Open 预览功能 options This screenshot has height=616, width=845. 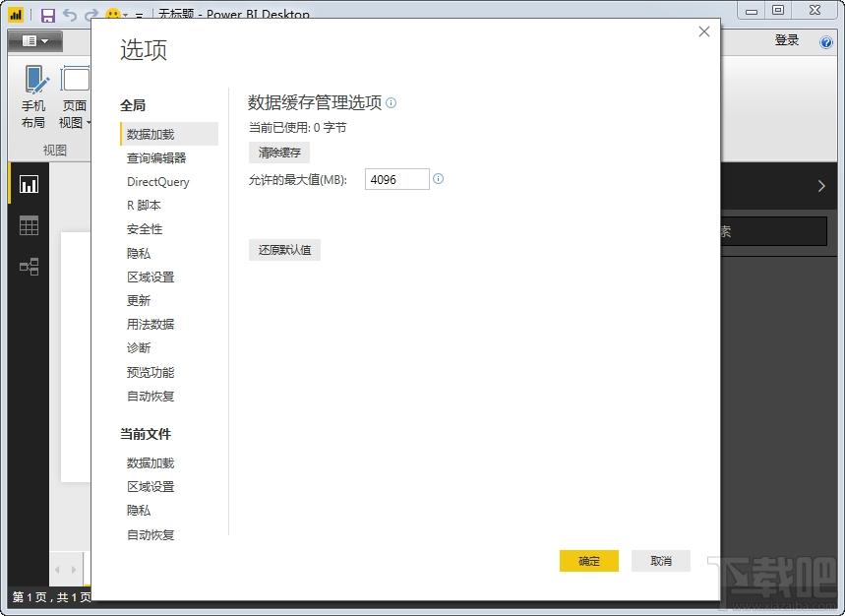(151, 372)
